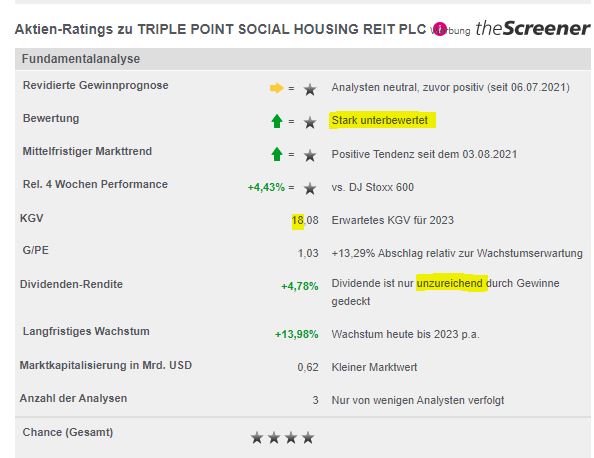Image resolution: width=594 pixels, height=458 pixels.
Task: Click the star icon in Mittelfristiger Markttrend row
Action: (x=310, y=155)
